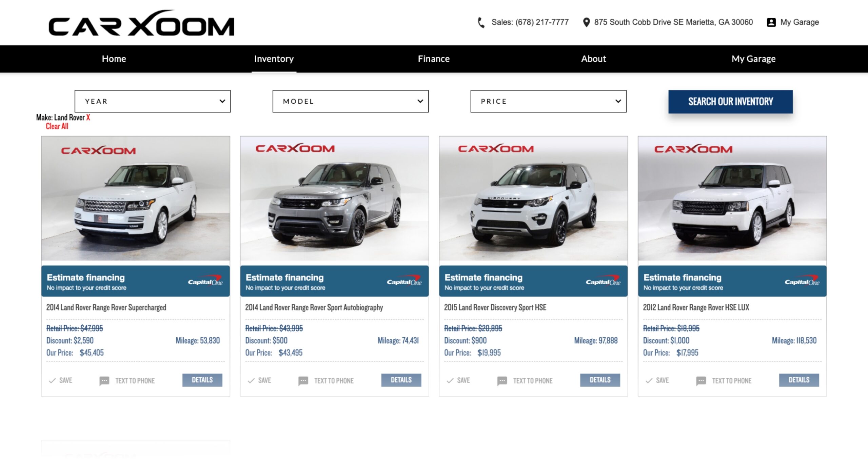This screenshot has height=459, width=868.
Task: Click the white 2015 Discovery Sport HSE photo
Action: [533, 199]
